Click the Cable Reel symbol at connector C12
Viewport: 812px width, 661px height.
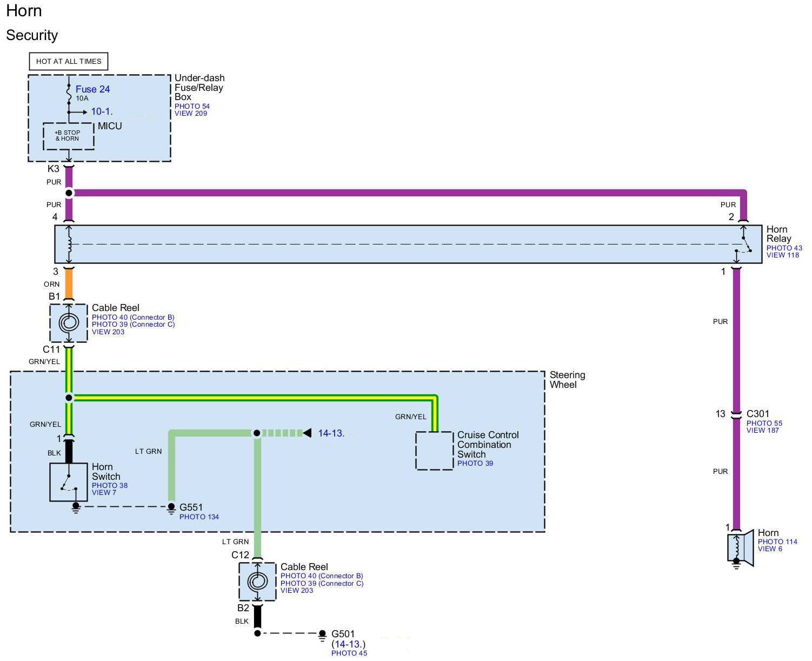[257, 581]
